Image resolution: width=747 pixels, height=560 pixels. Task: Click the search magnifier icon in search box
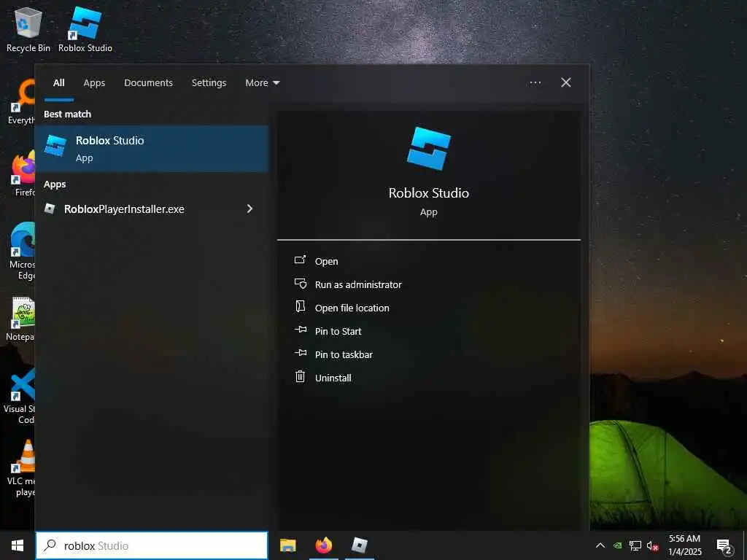coord(50,545)
